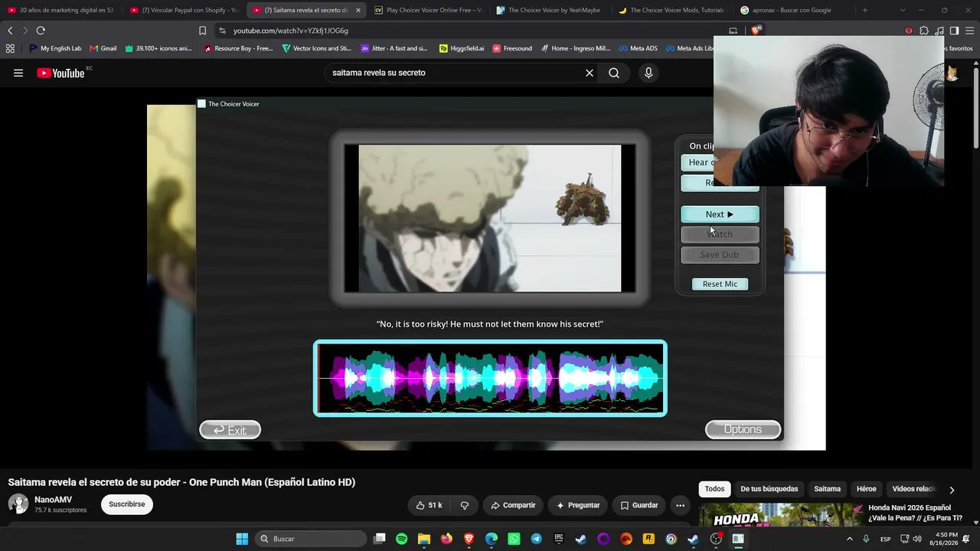Open Windows Start menu
Image resolution: width=980 pixels, height=551 pixels.
[242, 539]
